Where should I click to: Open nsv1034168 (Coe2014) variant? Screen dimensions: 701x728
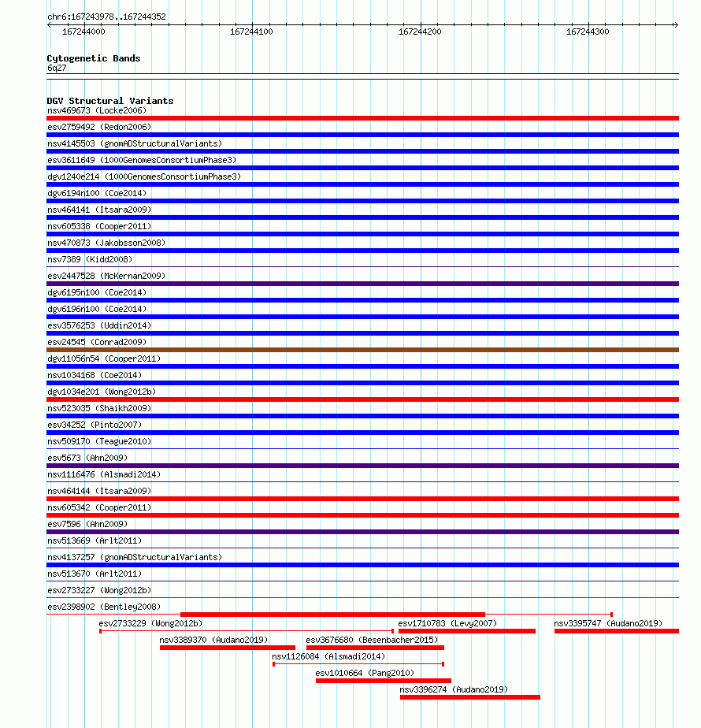[x=95, y=375]
